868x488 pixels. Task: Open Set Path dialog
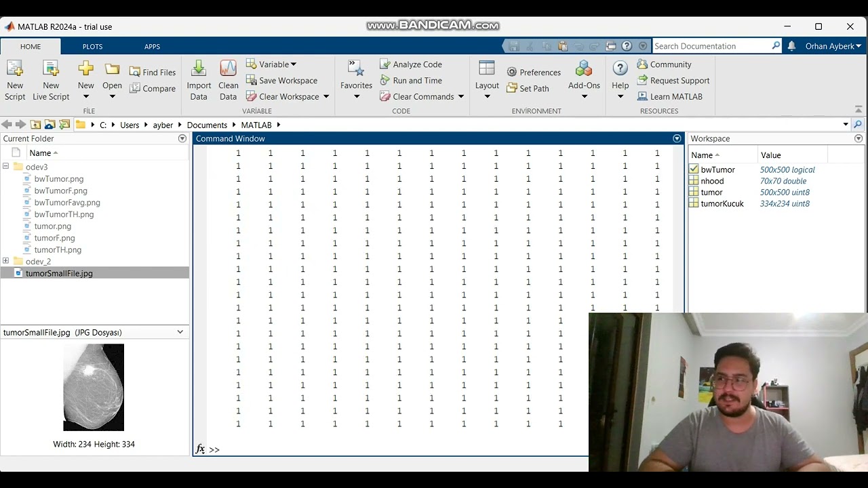click(528, 88)
